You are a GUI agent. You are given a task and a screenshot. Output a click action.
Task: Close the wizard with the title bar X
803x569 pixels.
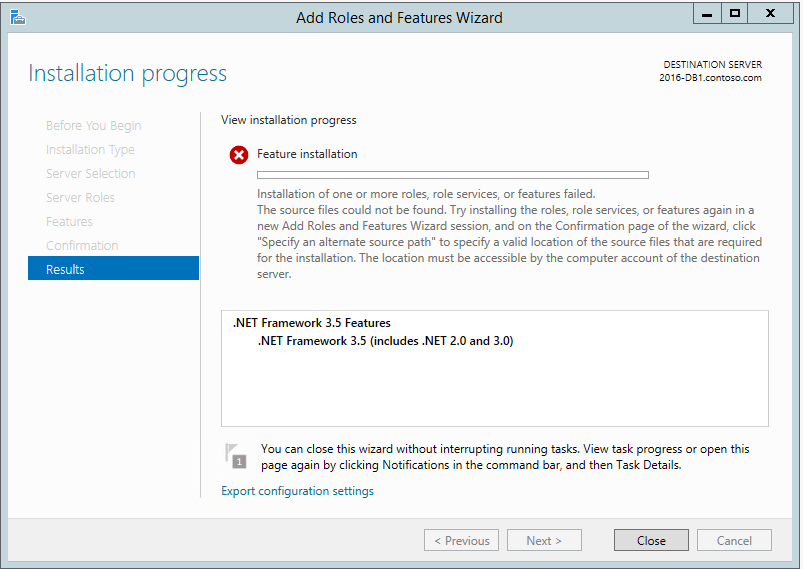(770, 14)
